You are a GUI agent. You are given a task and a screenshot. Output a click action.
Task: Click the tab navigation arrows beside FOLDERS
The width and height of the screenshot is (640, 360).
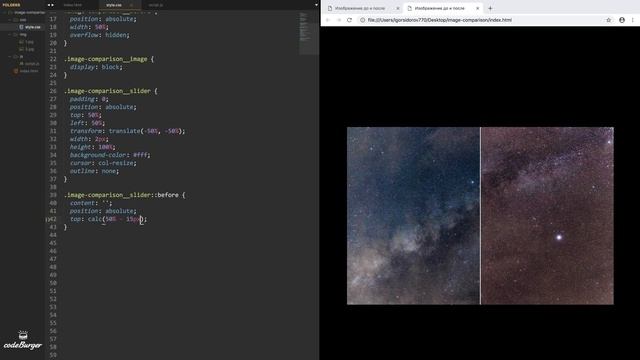tap(51, 5)
